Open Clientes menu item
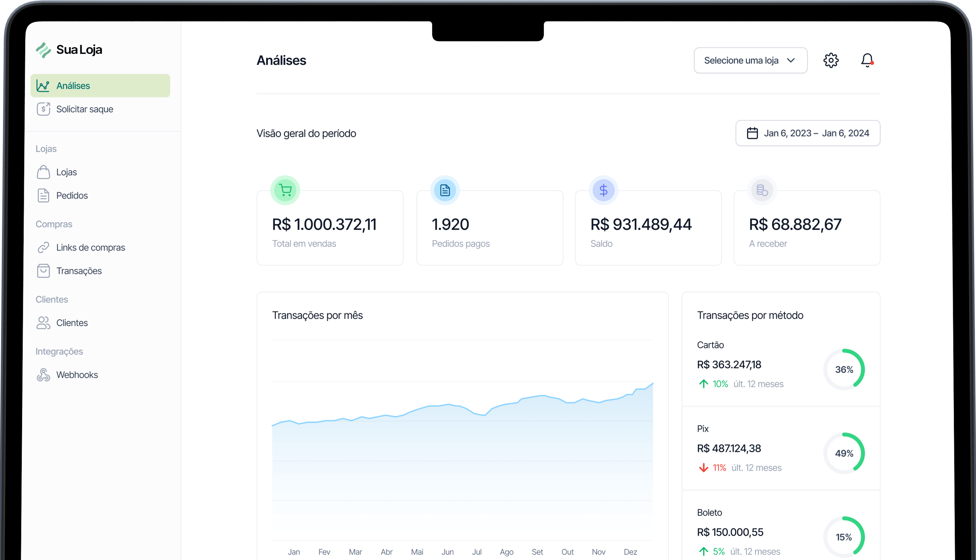This screenshot has height=560, width=976. [x=100, y=323]
